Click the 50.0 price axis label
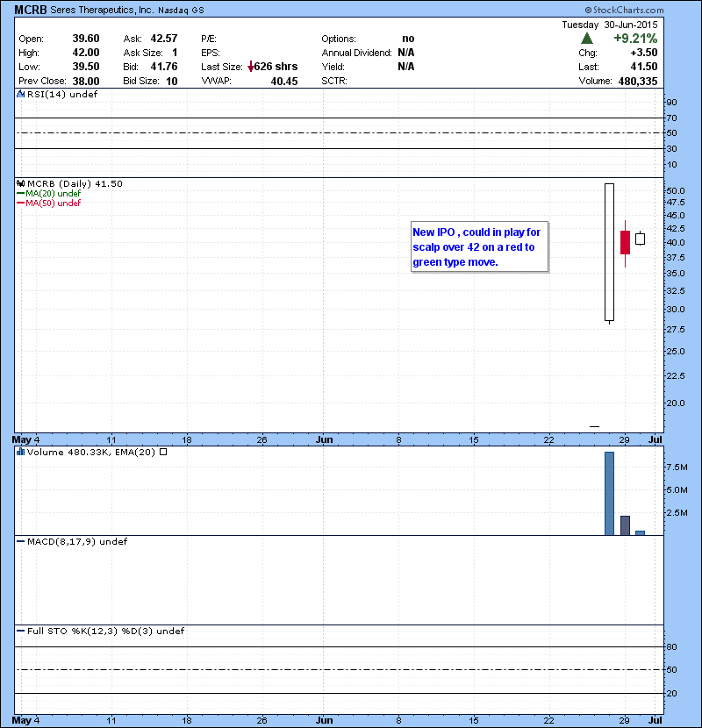Screen dimensions: 702x728 click(x=676, y=191)
